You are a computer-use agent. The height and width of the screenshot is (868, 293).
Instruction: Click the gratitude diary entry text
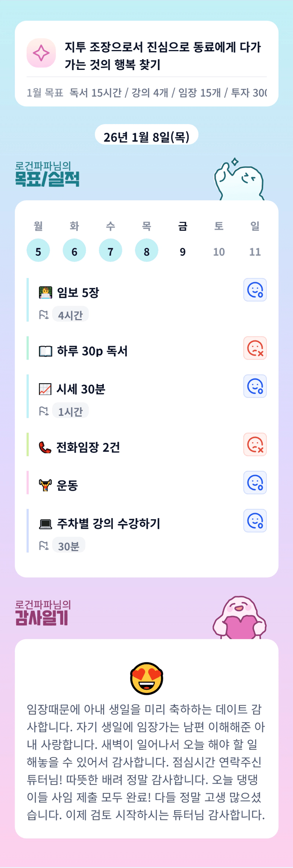click(x=146, y=762)
